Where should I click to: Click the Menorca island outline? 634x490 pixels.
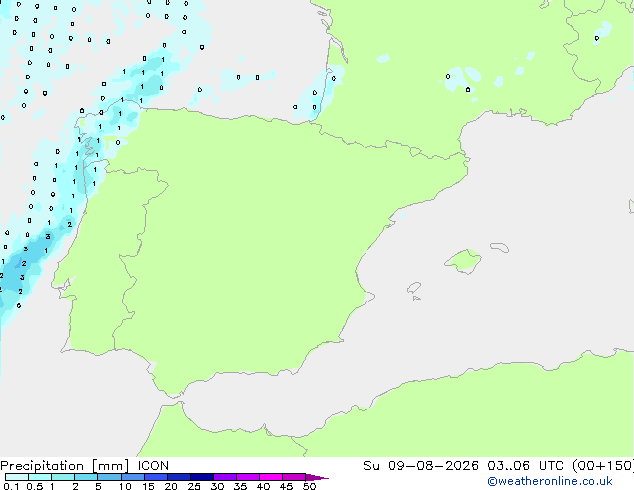pyautogui.click(x=500, y=247)
